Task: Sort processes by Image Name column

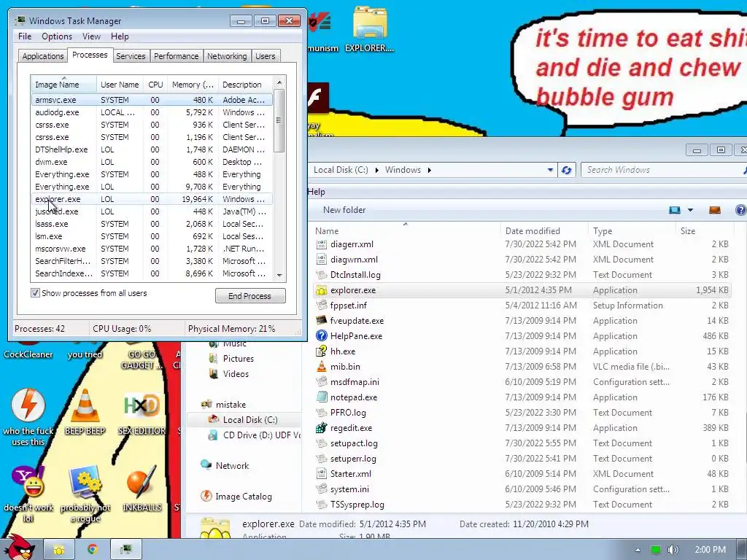Action: pos(63,85)
